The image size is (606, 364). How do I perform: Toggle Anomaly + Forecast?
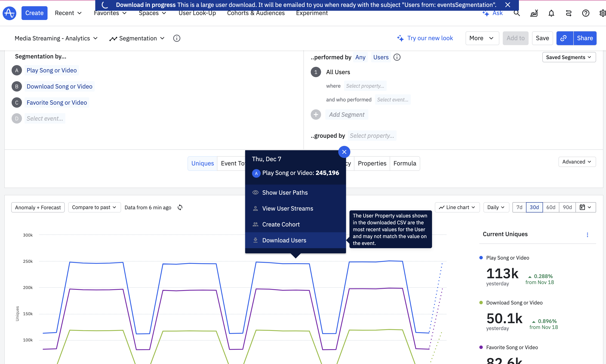pos(38,207)
